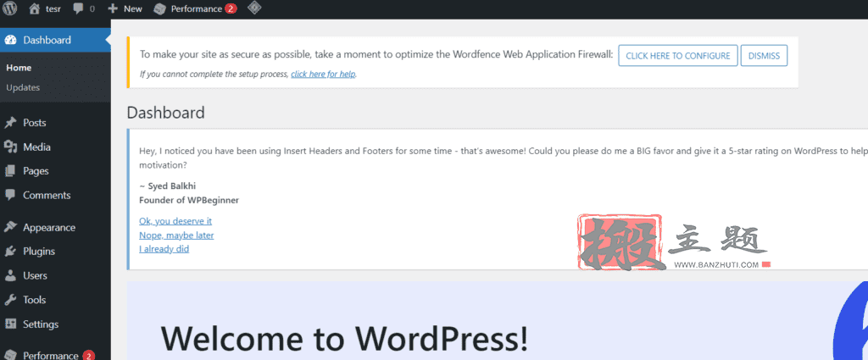Click the ~ Syed Balkhi signature text
The width and height of the screenshot is (868, 360).
(169, 186)
